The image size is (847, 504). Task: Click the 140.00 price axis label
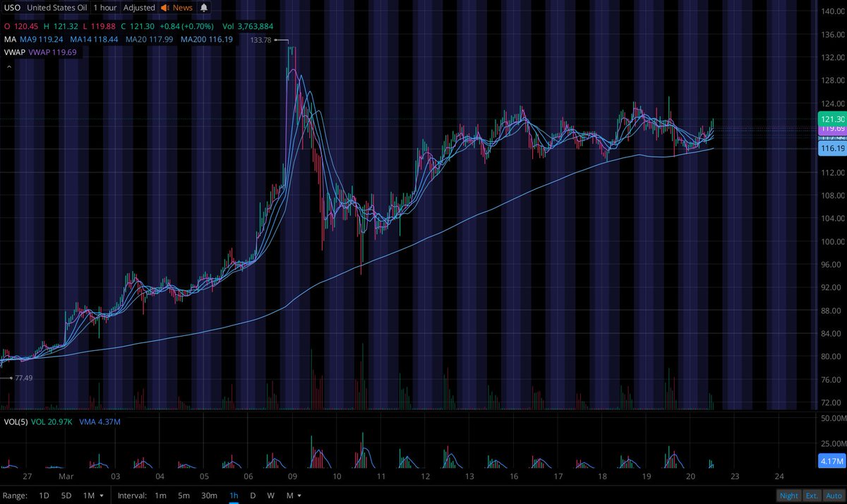click(x=834, y=11)
